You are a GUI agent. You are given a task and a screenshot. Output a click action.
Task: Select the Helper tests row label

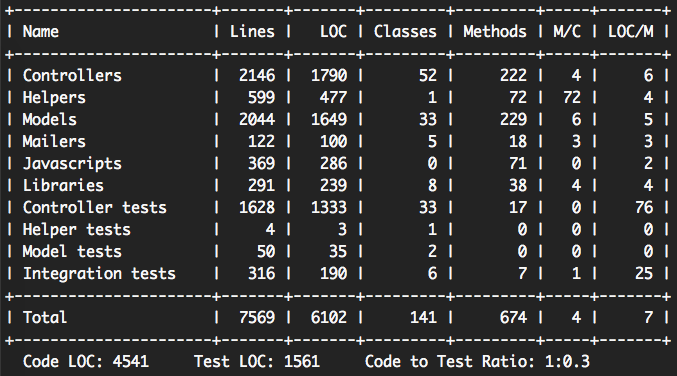(x=76, y=230)
